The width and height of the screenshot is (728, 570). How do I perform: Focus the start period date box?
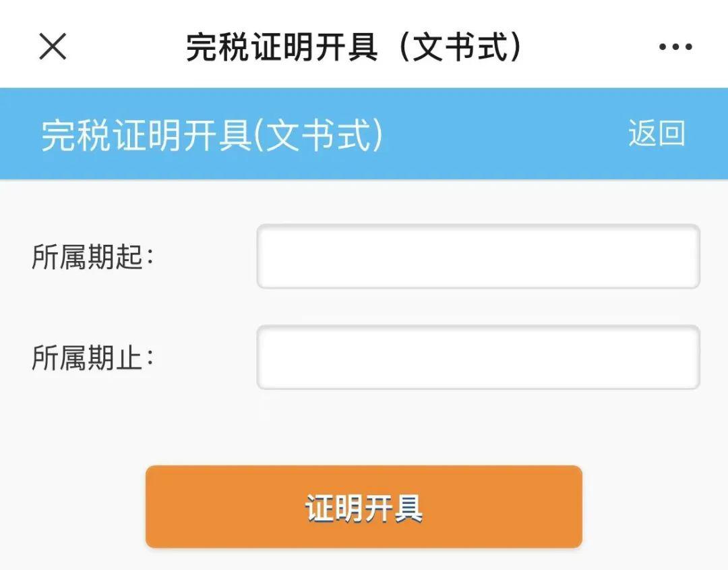pyautogui.click(x=478, y=256)
